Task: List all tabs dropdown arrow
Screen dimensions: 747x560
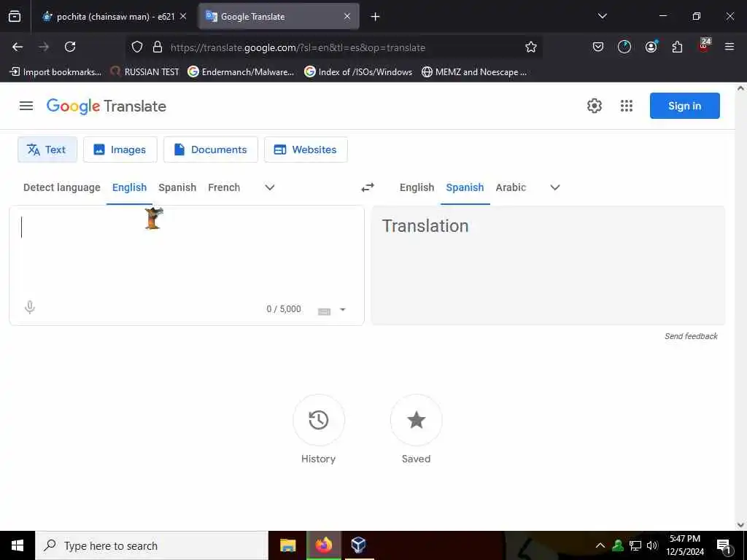Action: [602, 16]
